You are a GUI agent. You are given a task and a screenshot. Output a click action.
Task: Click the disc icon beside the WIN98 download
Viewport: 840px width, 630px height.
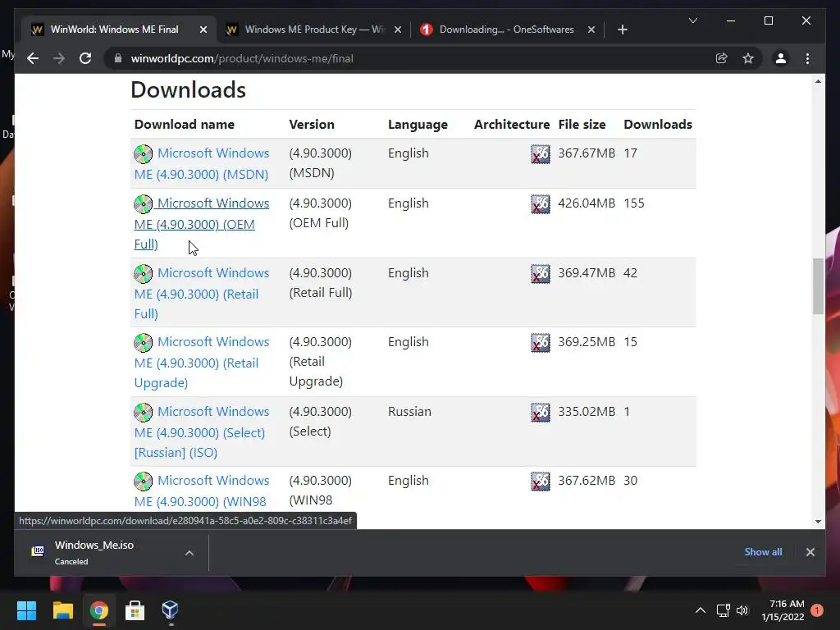pos(143,481)
